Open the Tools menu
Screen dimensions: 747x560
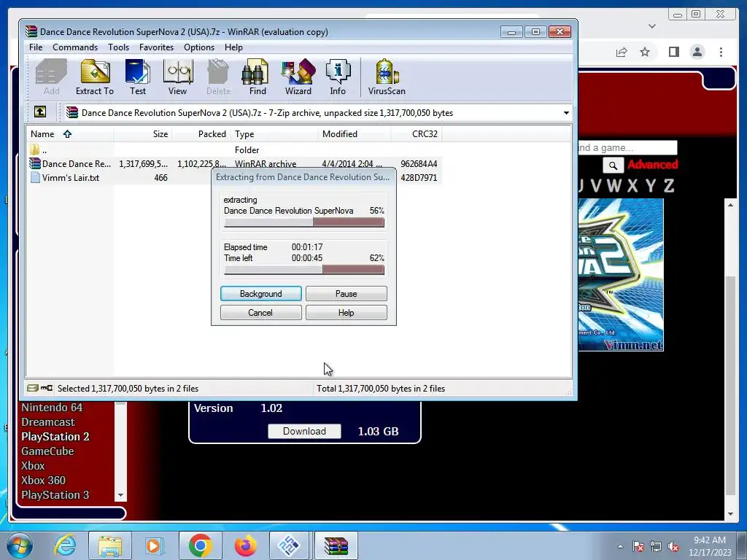119,47
